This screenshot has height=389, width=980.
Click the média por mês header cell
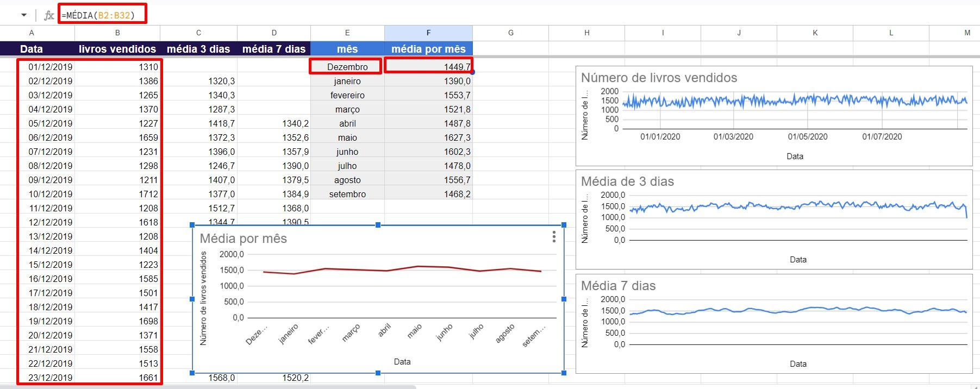[428, 49]
